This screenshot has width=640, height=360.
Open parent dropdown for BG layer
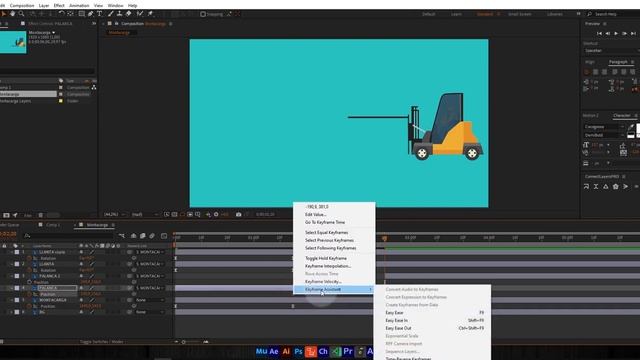click(150, 312)
